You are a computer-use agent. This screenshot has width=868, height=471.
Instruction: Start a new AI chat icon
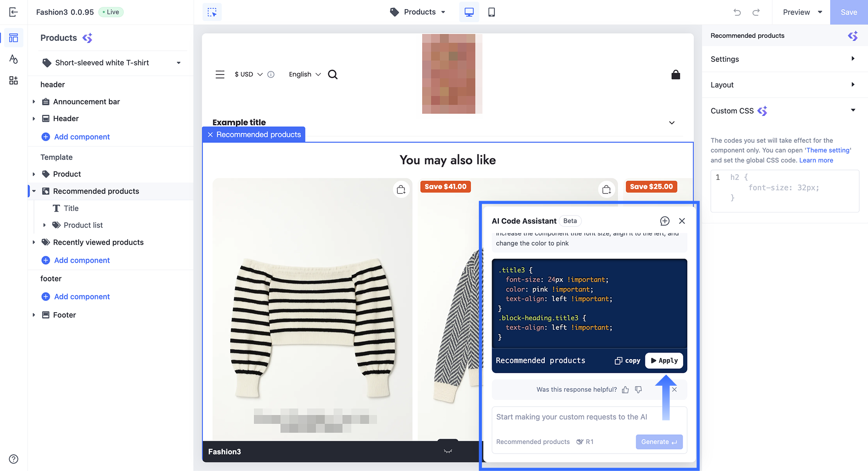click(x=664, y=221)
